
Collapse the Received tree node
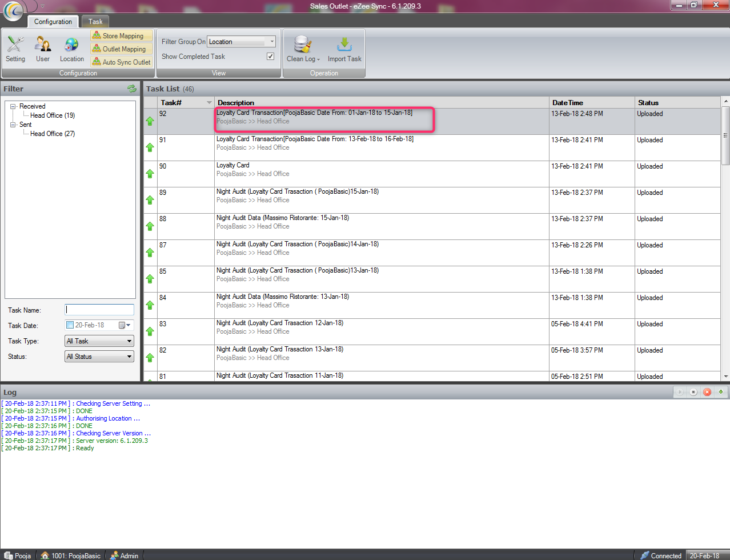pos(13,106)
